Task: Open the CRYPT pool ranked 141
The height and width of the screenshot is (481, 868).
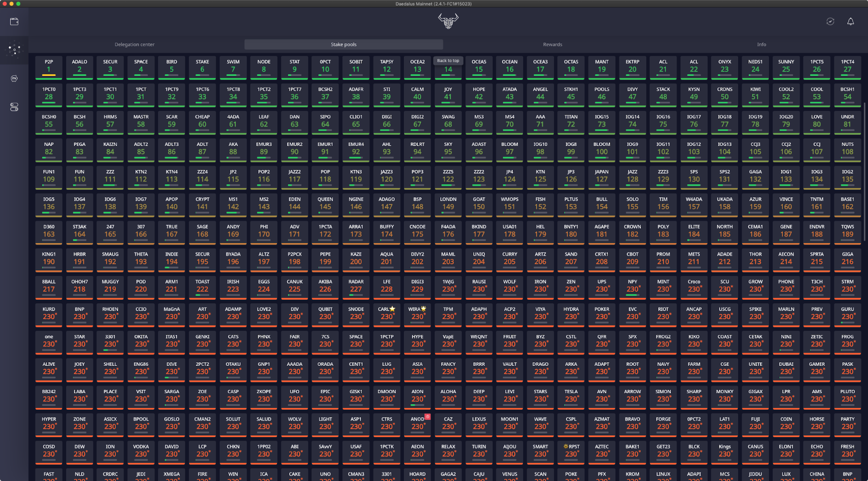Action: (202, 204)
